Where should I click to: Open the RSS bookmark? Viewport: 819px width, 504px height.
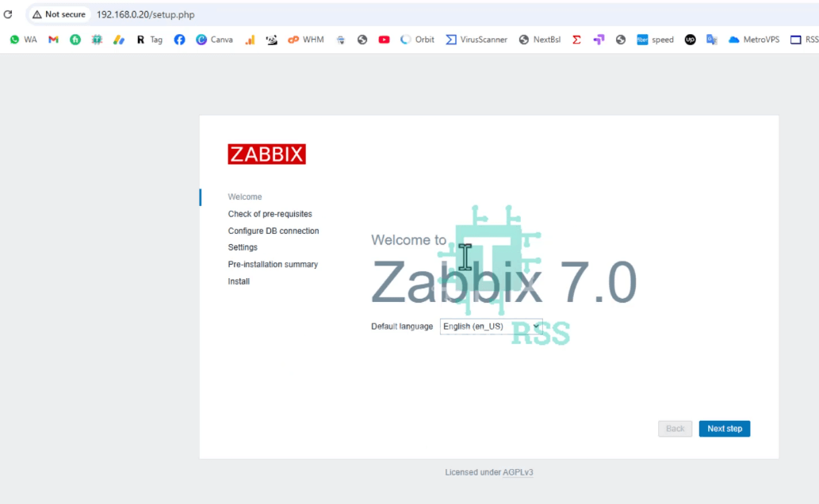tap(805, 40)
